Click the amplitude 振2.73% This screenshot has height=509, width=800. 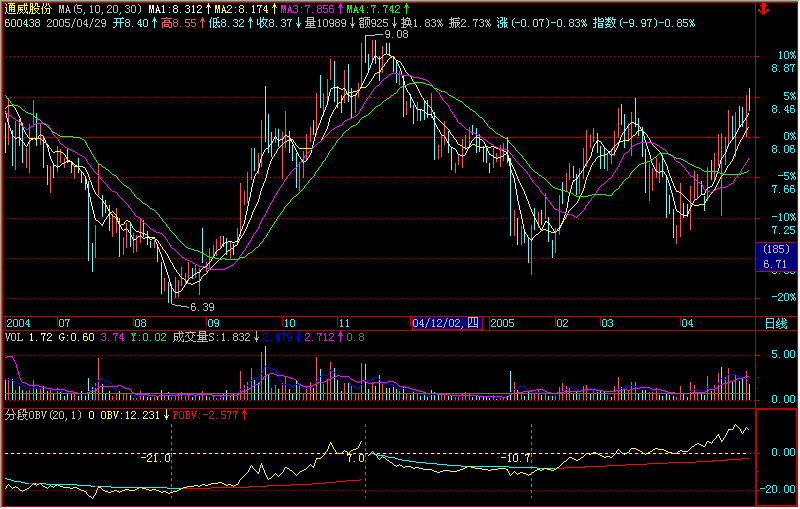point(470,23)
